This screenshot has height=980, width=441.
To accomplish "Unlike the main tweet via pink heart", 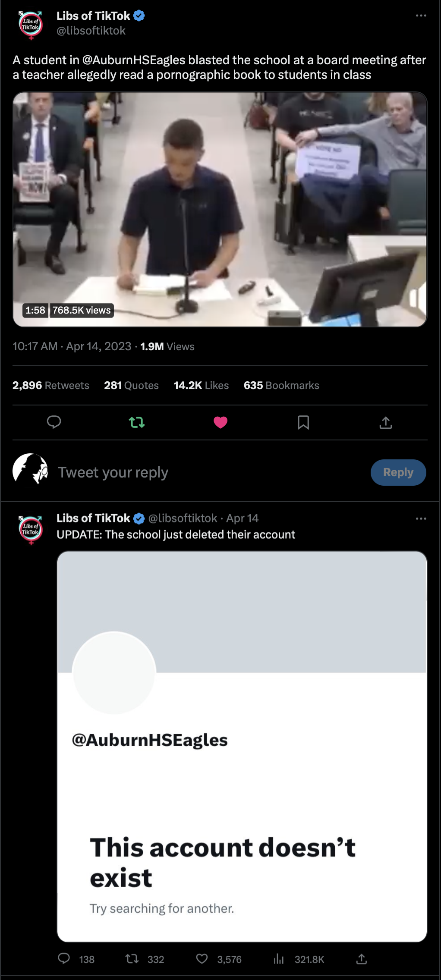I will point(220,422).
